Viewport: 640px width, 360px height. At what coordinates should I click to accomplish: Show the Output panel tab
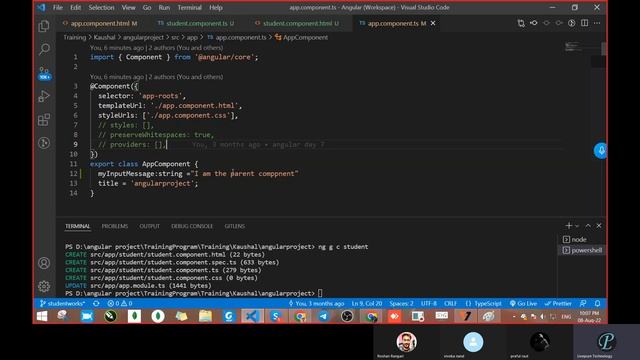(149, 226)
